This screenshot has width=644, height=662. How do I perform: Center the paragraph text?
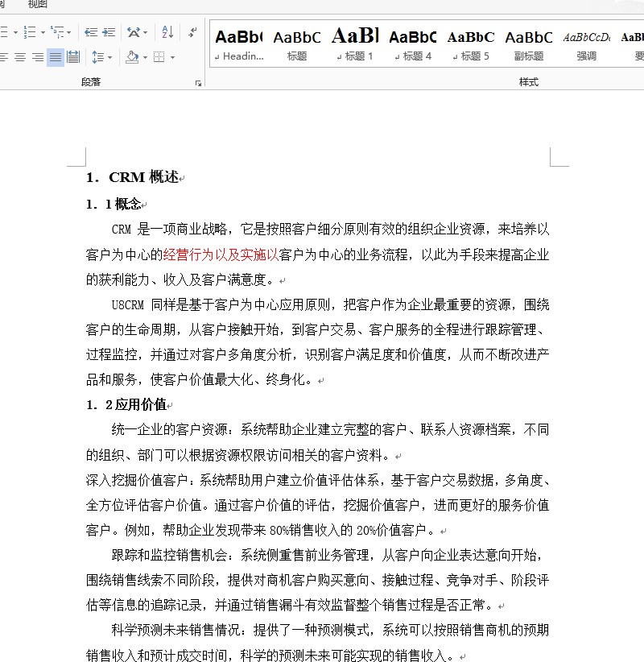20,56
